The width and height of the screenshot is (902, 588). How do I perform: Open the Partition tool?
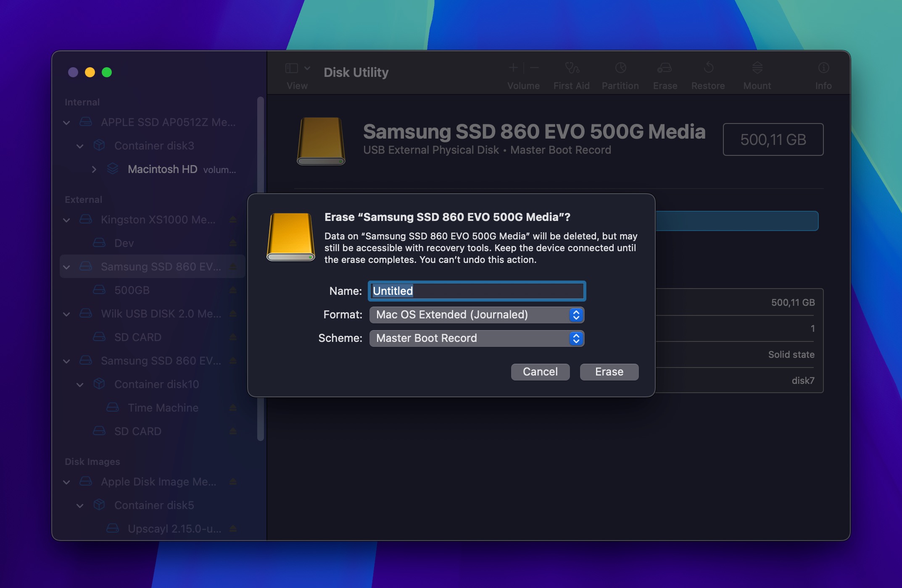point(620,73)
